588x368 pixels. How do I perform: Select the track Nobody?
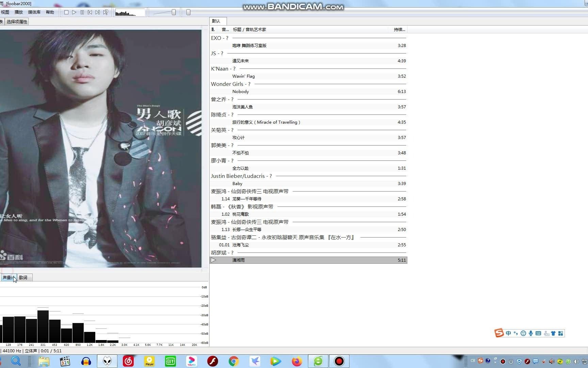[x=308, y=91]
